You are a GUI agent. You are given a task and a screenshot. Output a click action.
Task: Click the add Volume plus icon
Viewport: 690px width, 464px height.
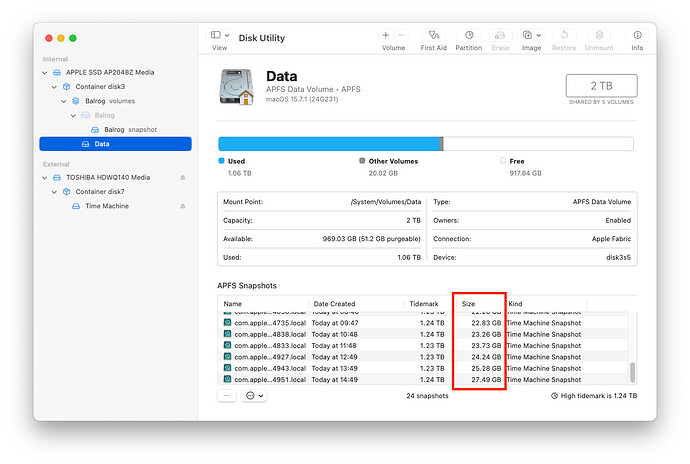click(386, 35)
